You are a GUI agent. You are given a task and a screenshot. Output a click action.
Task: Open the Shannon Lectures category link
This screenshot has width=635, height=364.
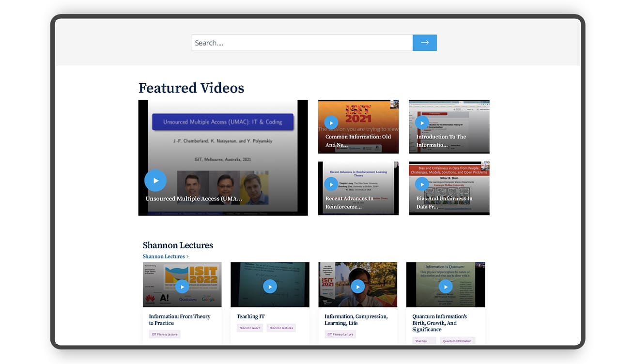tap(166, 257)
